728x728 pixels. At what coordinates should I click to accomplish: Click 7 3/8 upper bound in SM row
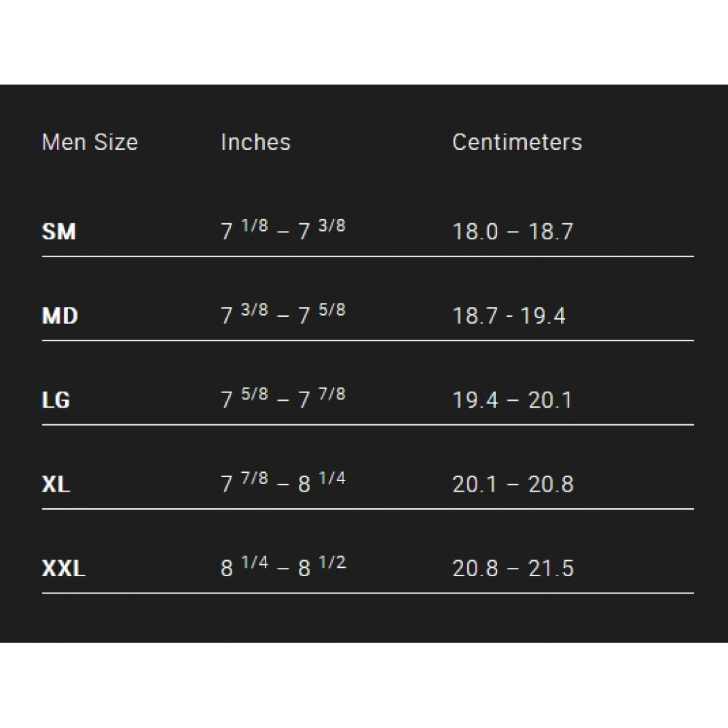click(x=322, y=230)
